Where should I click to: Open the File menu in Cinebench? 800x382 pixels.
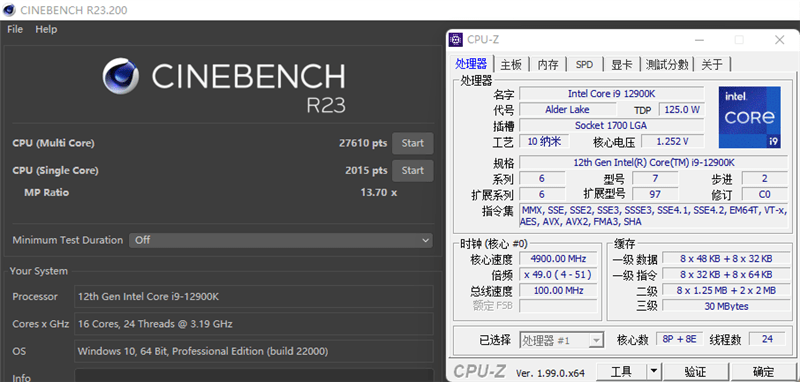[15, 30]
